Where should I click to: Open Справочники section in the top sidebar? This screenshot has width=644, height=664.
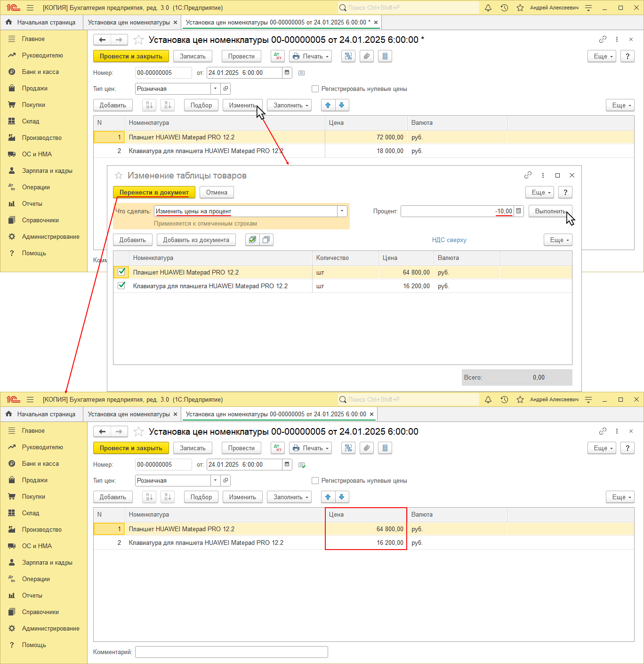(40, 220)
